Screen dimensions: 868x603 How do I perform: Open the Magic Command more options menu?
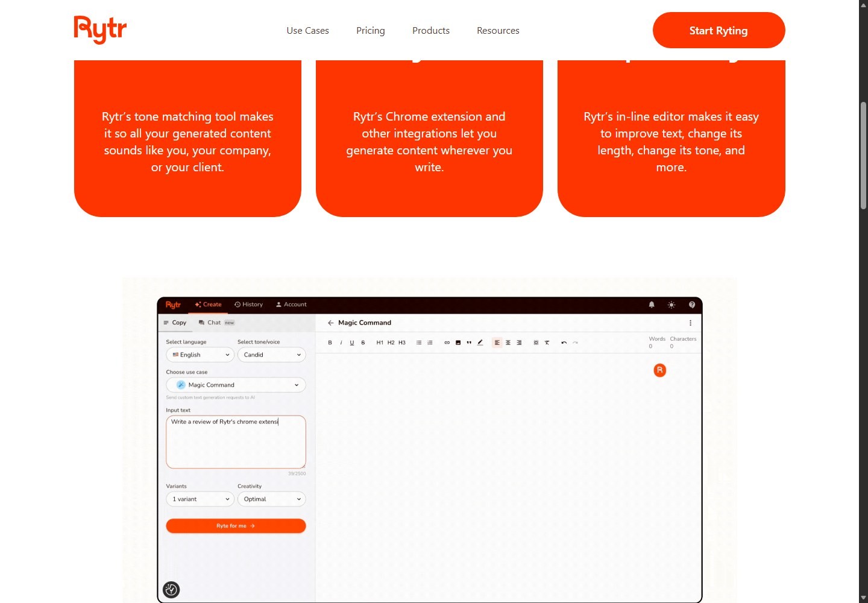point(690,323)
